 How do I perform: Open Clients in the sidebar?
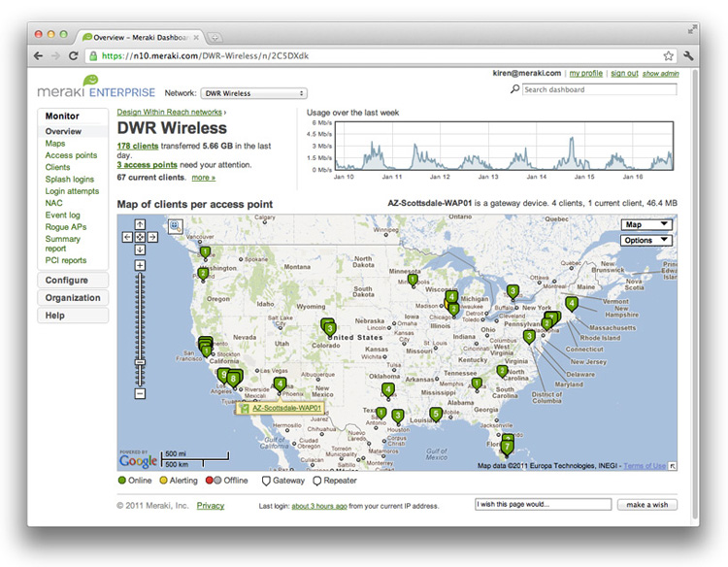coord(57,167)
